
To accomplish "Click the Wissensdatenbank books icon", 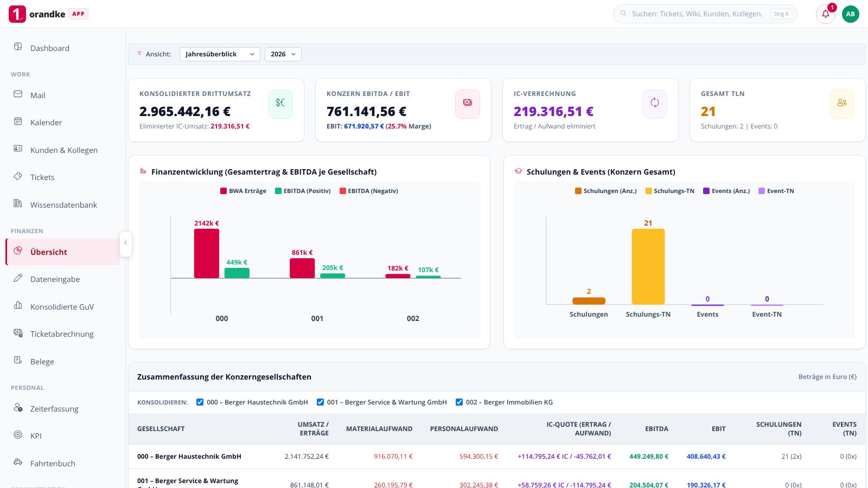I will pos(18,204).
